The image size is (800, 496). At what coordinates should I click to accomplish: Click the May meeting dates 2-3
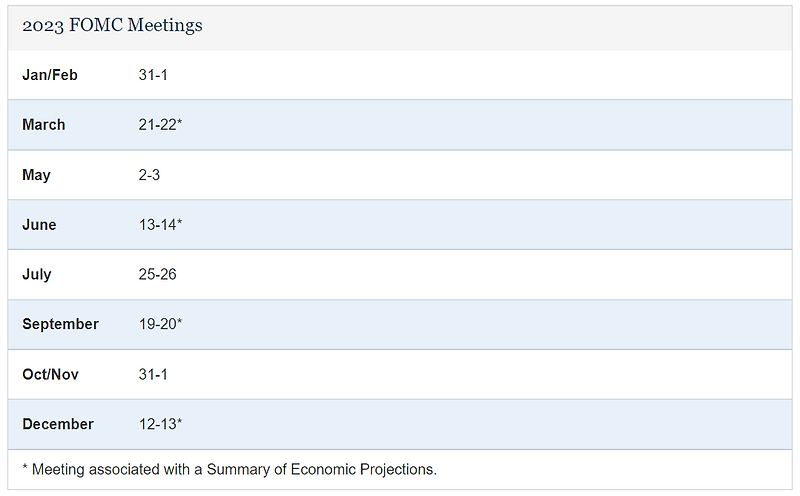point(150,175)
